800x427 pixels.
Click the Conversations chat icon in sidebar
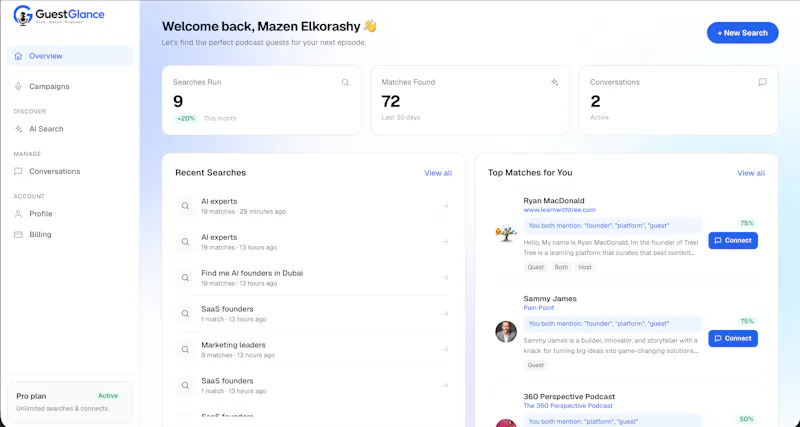[18, 171]
